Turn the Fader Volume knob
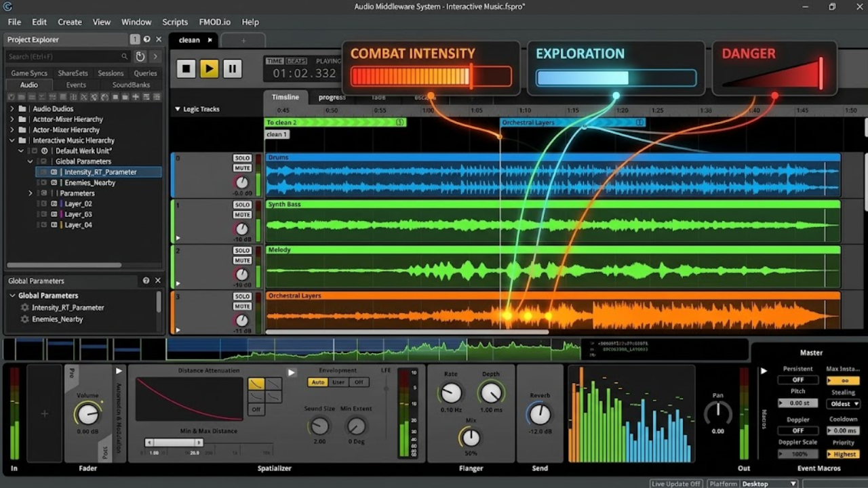 click(x=87, y=413)
